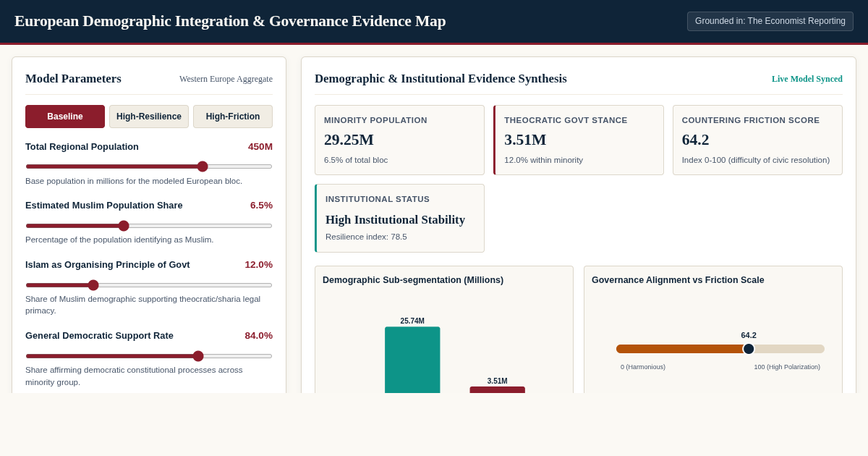Viewport: 868px width, 456px height.
Task: Open the Countering Friction Score card
Action: [x=757, y=140]
